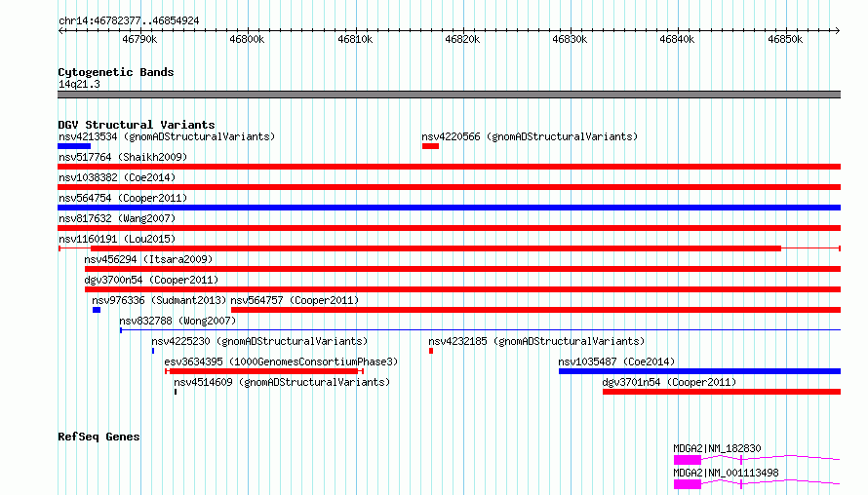Click the nsv4220566 red variant bar
The width and height of the screenshot is (868, 495).
[430, 146]
